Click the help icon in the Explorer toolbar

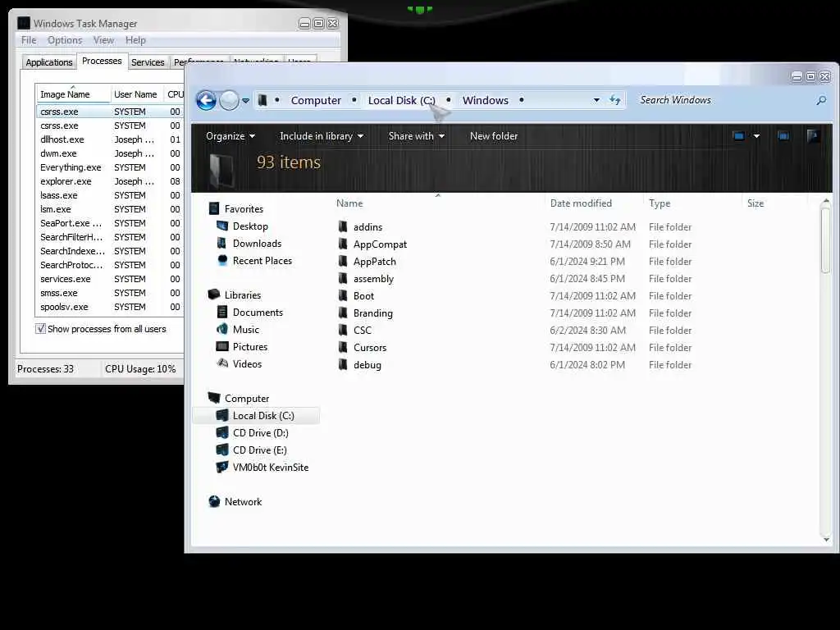click(813, 136)
